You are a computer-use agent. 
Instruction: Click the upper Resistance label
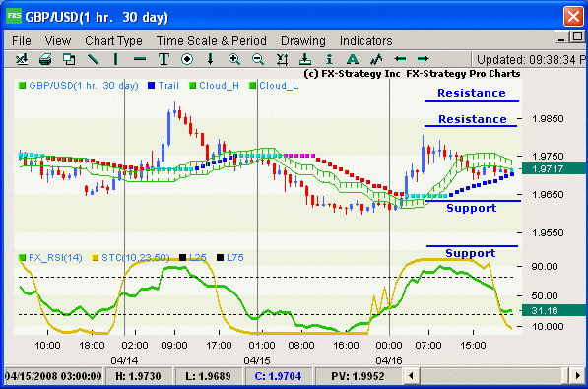(472, 93)
